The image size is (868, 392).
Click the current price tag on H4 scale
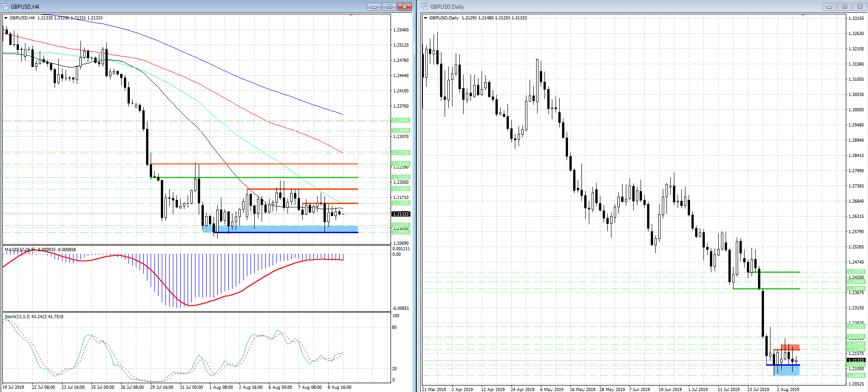click(x=401, y=214)
